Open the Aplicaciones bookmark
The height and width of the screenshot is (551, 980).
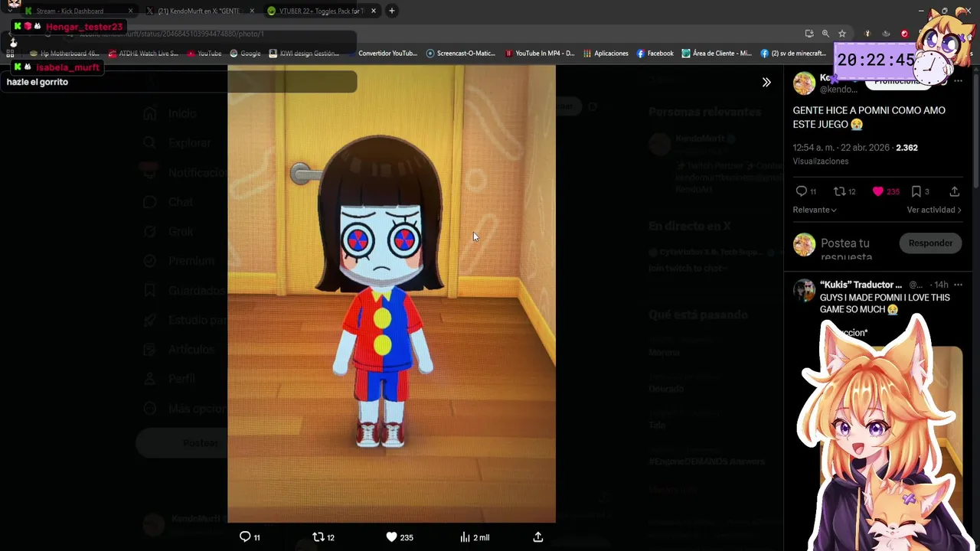click(606, 54)
